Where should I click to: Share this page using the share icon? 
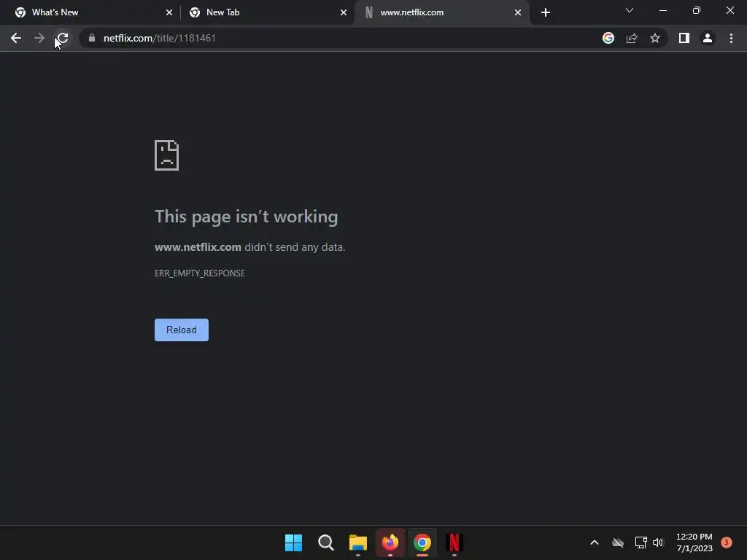click(x=632, y=38)
